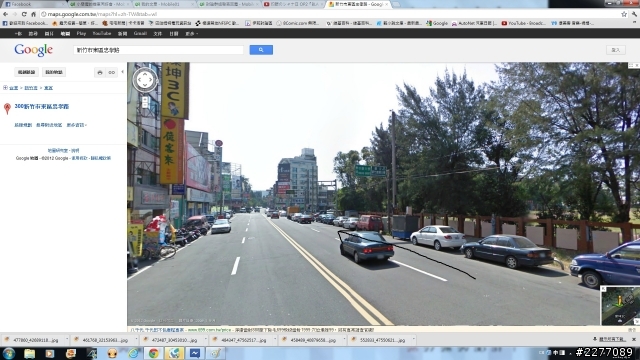Screen dimensions: 640x360
Task: Switch to the active Google Maps tab
Action: click(358, 4)
